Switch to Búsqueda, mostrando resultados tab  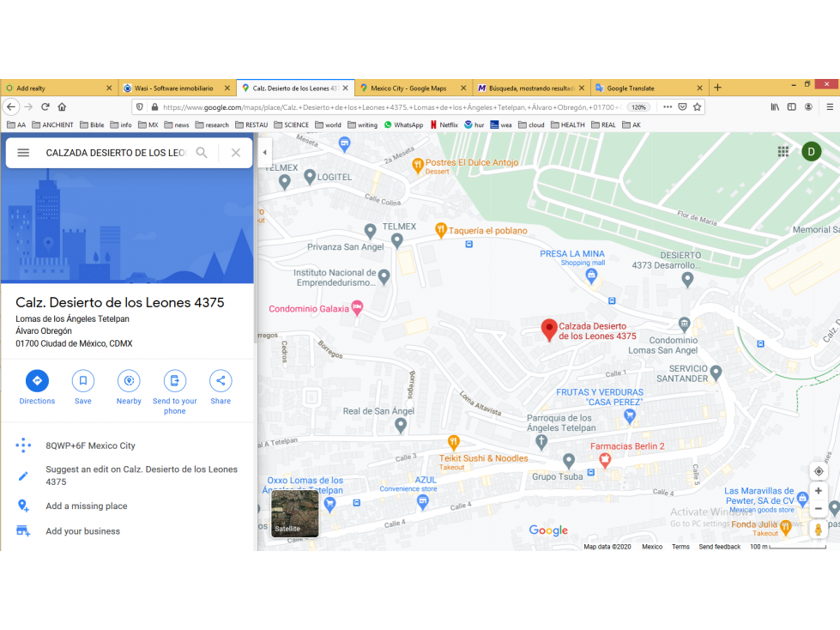pyautogui.click(x=531, y=88)
